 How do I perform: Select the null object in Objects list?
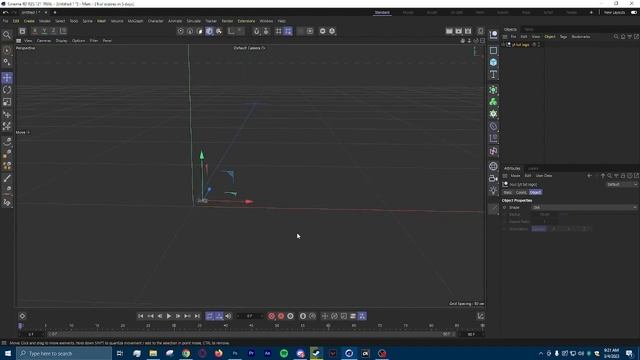521,44
